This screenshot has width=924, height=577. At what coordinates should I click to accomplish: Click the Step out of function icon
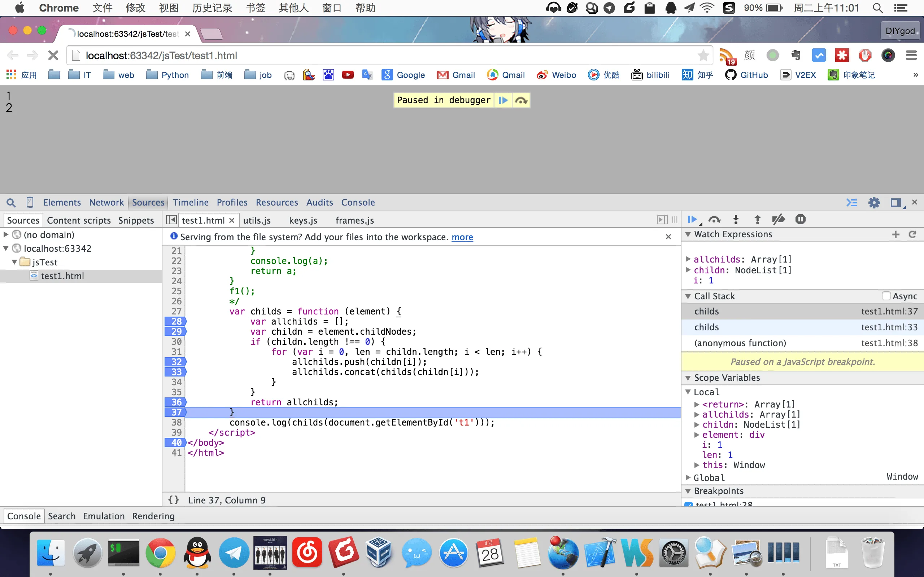point(758,220)
